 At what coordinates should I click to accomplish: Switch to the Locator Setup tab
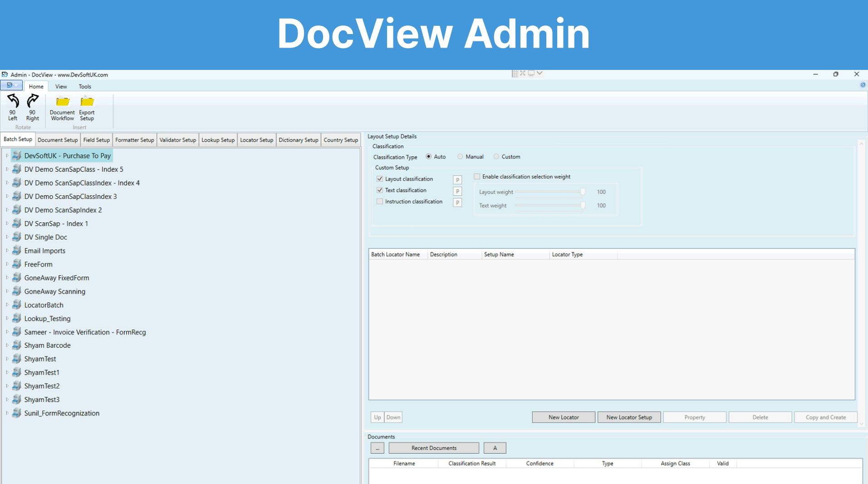click(x=256, y=140)
